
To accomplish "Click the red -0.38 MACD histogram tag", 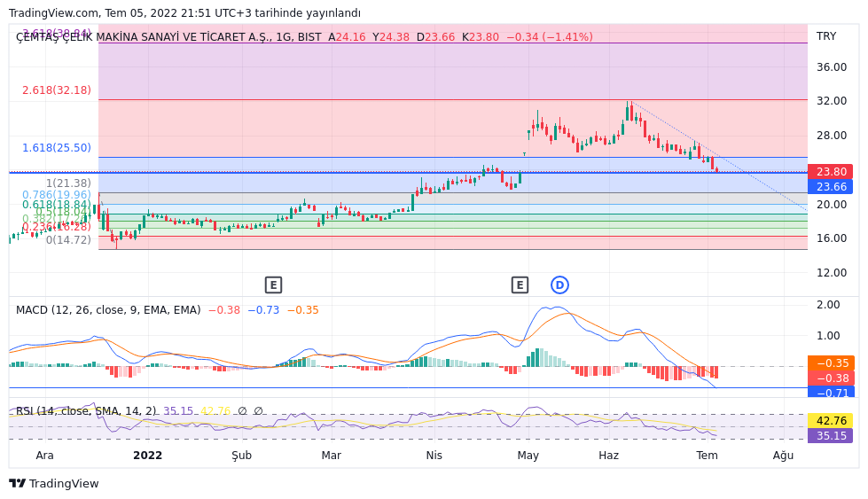I will click(x=831, y=378).
